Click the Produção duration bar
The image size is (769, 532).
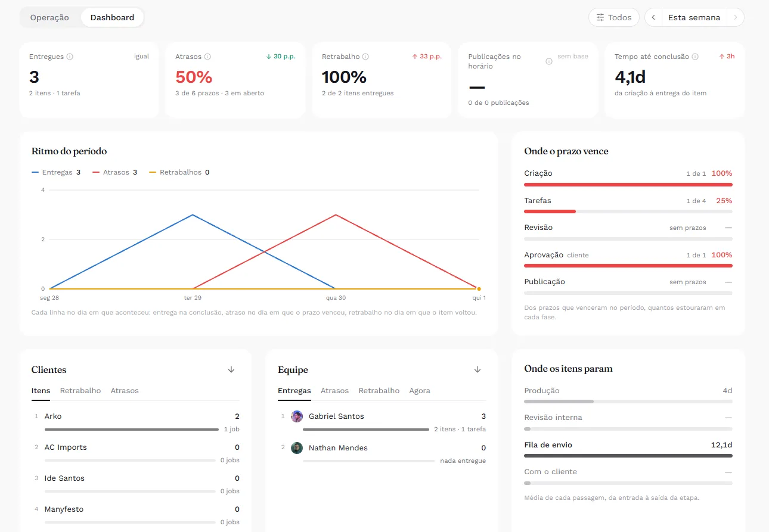pos(628,402)
